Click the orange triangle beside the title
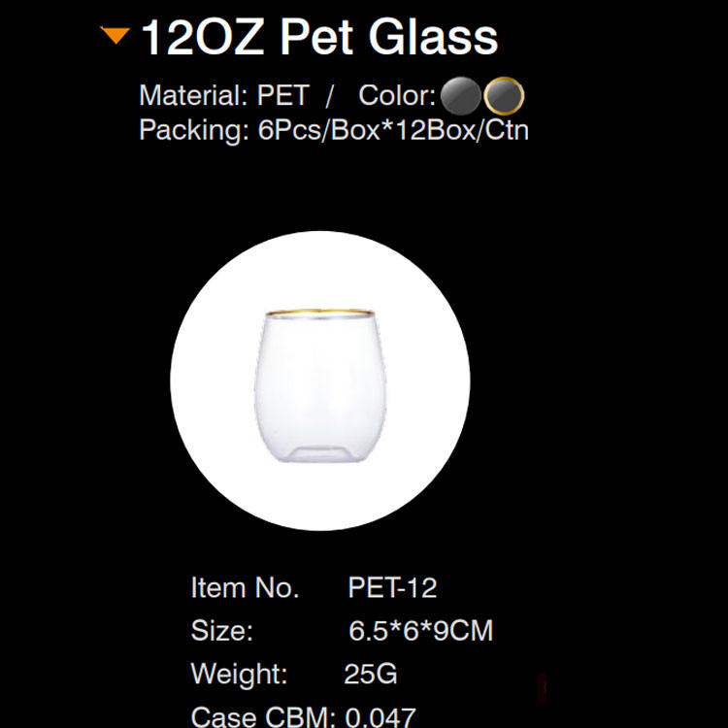The width and height of the screenshot is (728, 728). point(116,35)
